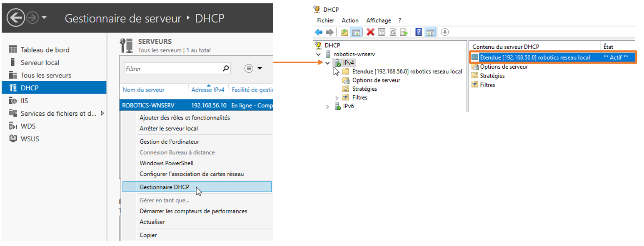Click the Up one level folder icon
This screenshot has height=246, width=644.
[x=345, y=32]
